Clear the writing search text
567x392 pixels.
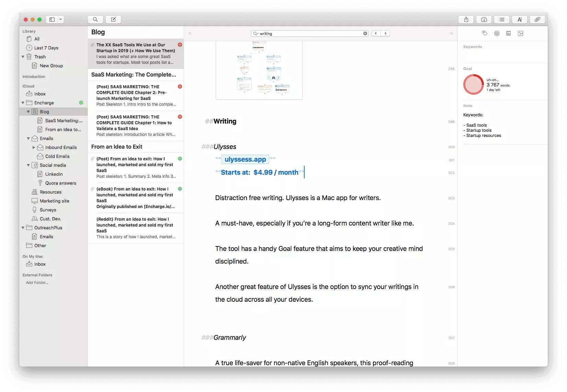click(x=365, y=33)
